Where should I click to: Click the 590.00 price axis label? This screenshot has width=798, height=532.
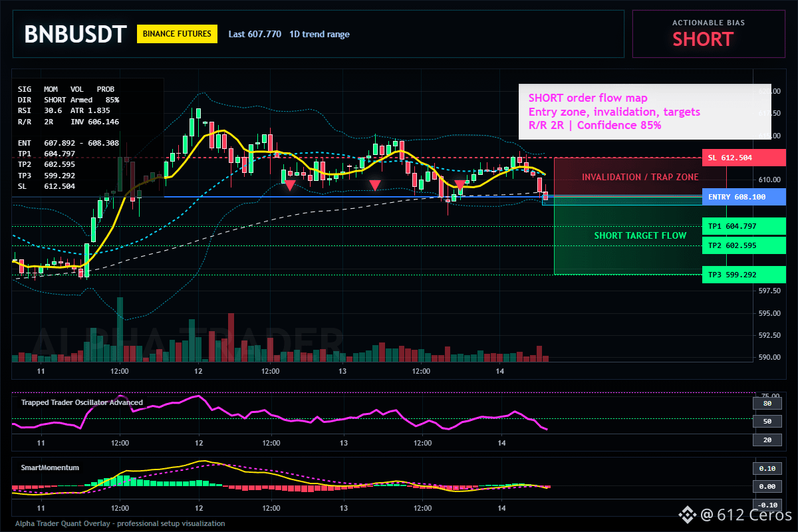(x=768, y=357)
